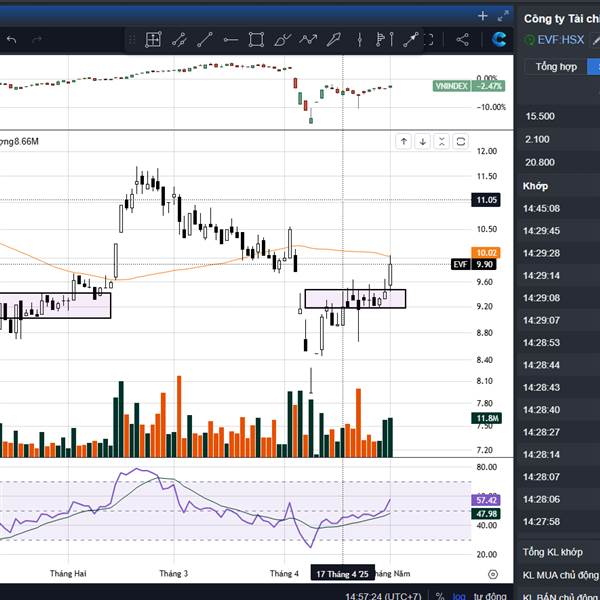
Task: Click the pencil edit icon beside EVF:HSX
Action: coord(596,39)
